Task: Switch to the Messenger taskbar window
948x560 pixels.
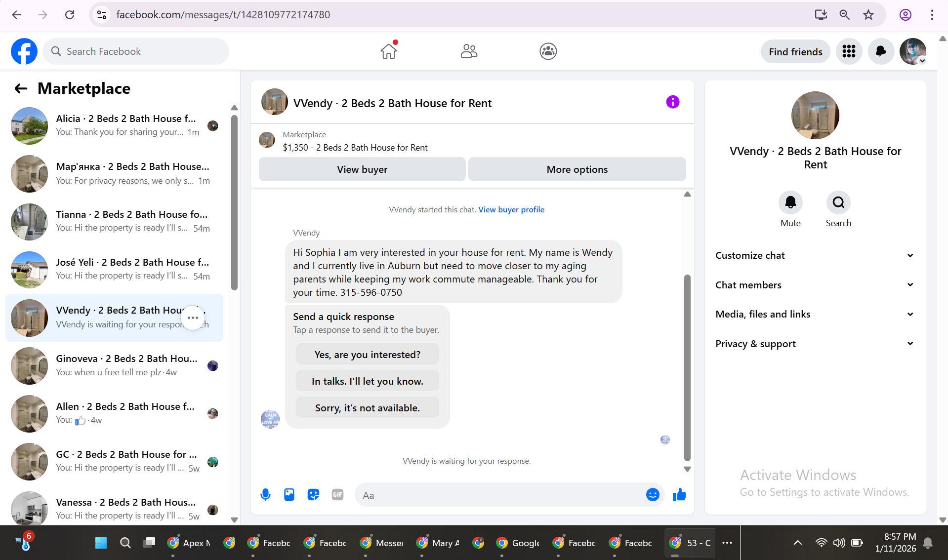Action: pos(381,543)
